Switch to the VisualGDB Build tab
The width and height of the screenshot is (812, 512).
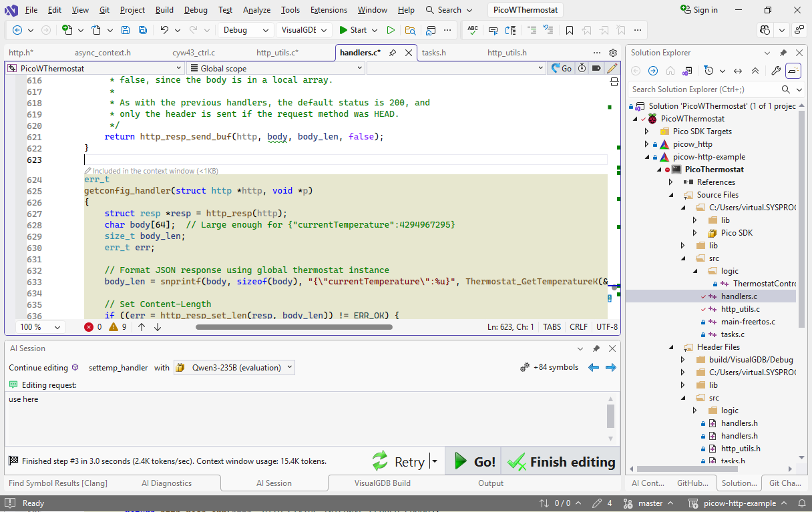click(382, 483)
